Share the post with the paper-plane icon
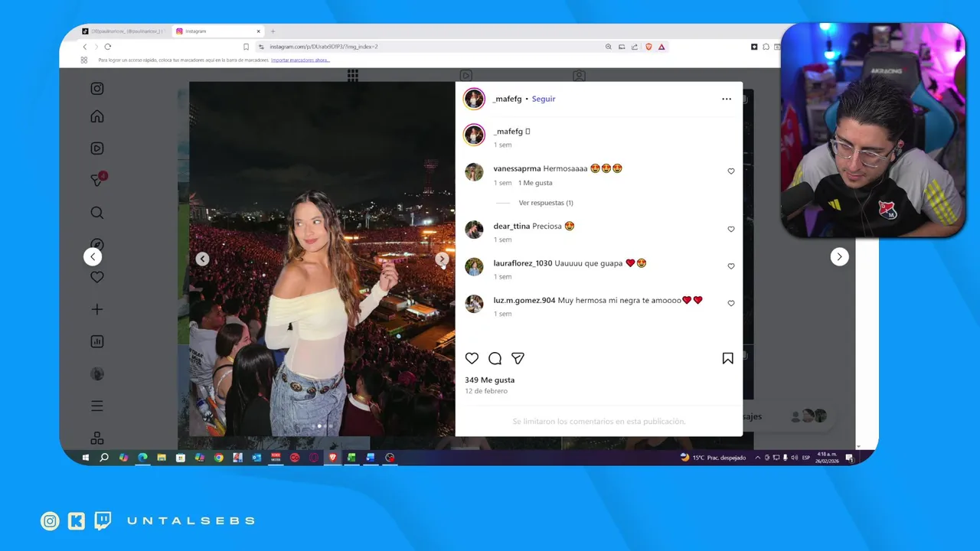Screen dimensions: 980x551 coord(518,358)
